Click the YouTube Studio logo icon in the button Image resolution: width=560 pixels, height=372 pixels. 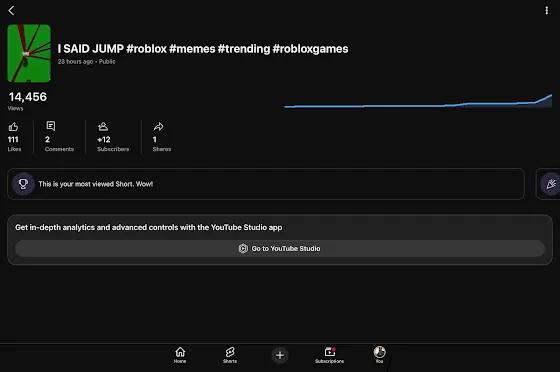pos(243,248)
